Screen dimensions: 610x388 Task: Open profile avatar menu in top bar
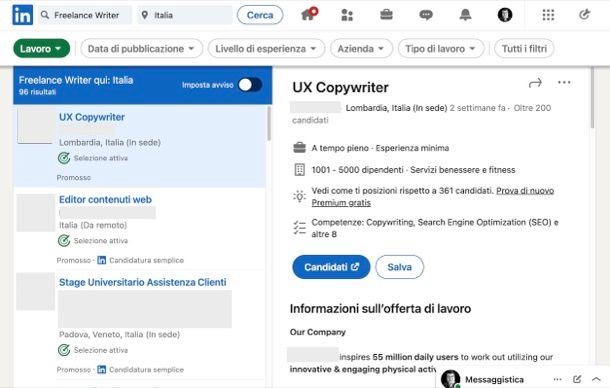point(505,15)
